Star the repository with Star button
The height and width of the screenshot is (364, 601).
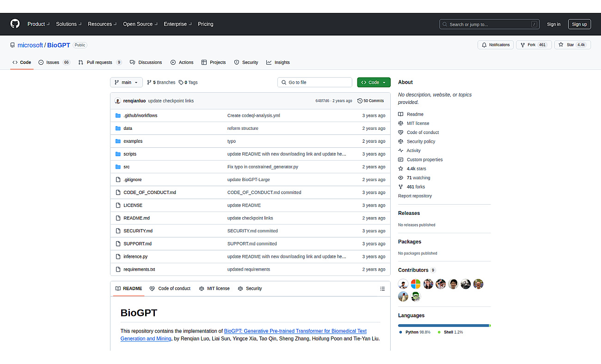click(x=572, y=45)
